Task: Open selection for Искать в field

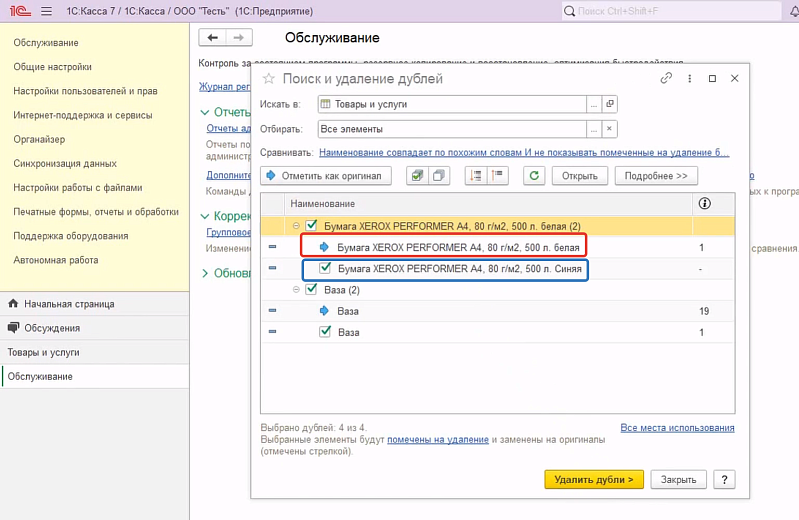Action: tap(593, 104)
